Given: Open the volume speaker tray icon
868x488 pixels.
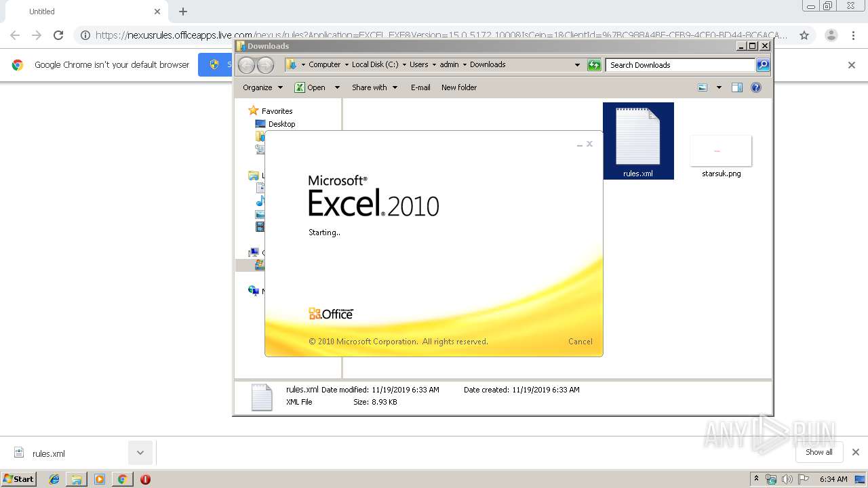Looking at the screenshot, I should (x=787, y=479).
